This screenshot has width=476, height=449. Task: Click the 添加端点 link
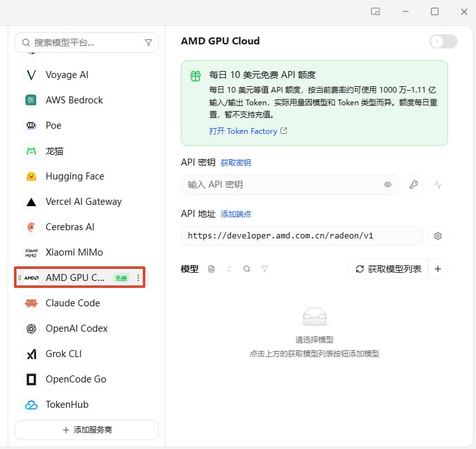coord(235,214)
